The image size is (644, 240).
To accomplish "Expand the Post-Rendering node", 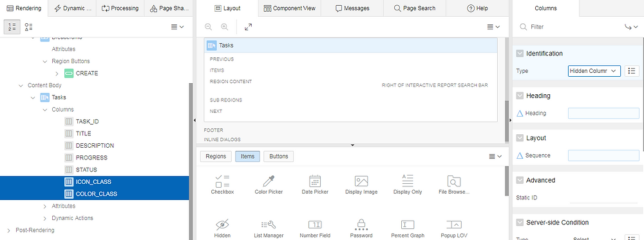I will pyautogui.click(x=8, y=230).
